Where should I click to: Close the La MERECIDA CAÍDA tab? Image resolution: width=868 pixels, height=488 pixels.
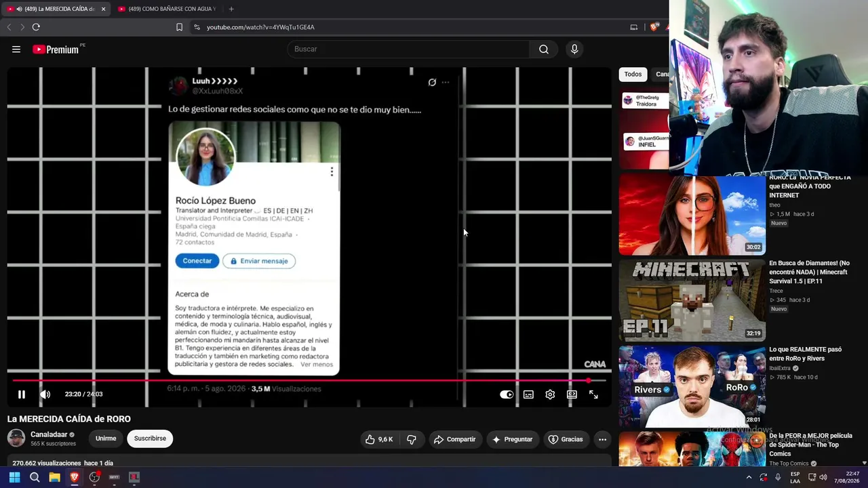(103, 9)
